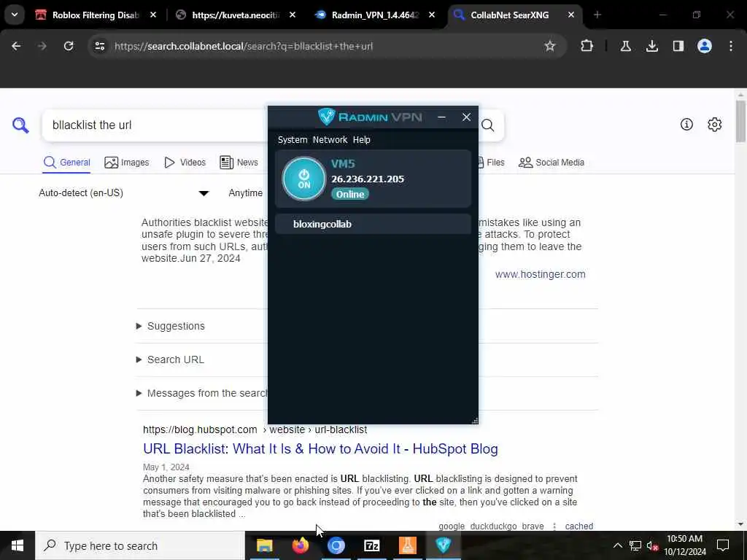Open the 7-Zip taskbar icon
This screenshot has width=747, height=560.
tap(371, 545)
